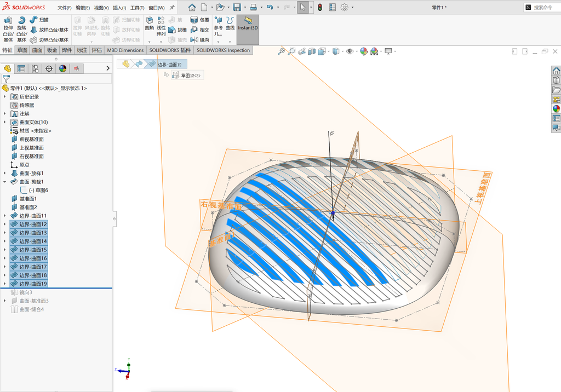Viewport: 561px width, 392px height.
Task: Select the Extruded Boss/Base (拉伸凸台/基体) tool
Action: click(8, 30)
